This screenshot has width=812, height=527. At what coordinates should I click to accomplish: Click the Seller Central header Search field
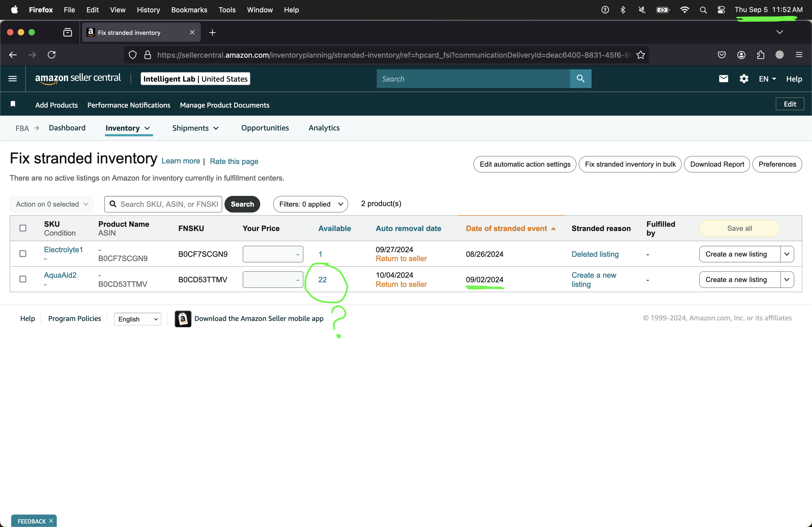click(x=473, y=79)
